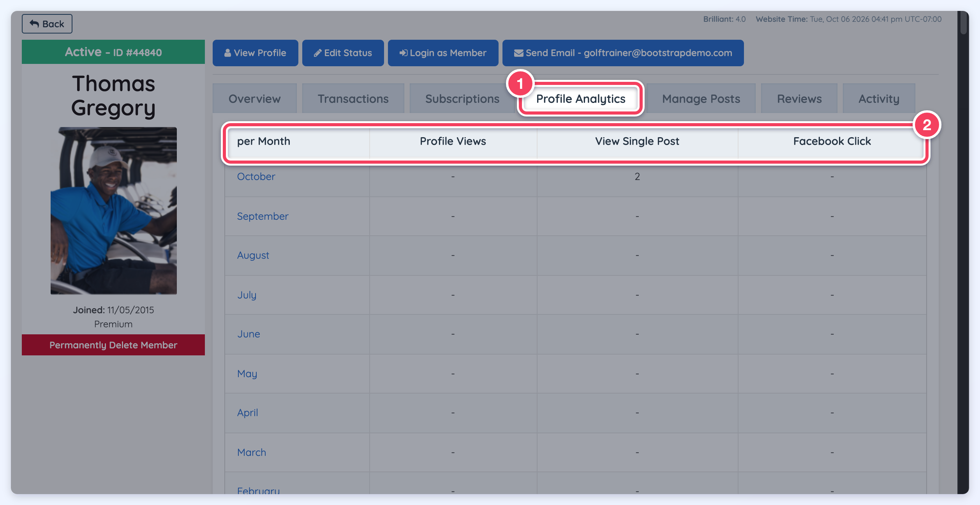The height and width of the screenshot is (505, 980).
Task: Click the sign-in arrow icon
Action: click(404, 53)
